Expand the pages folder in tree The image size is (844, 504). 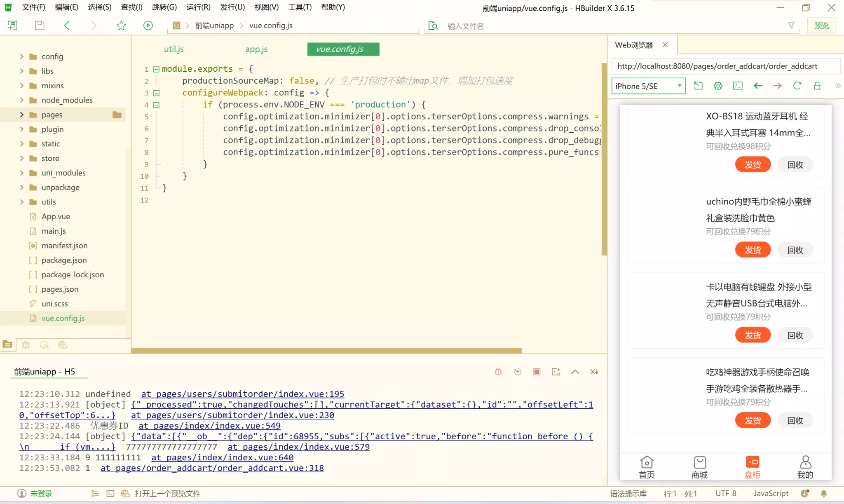(22, 115)
